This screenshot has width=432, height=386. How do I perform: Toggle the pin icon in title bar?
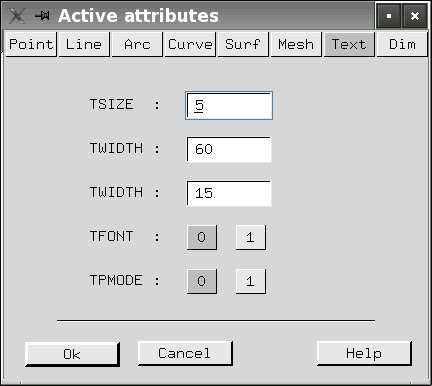click(43, 16)
